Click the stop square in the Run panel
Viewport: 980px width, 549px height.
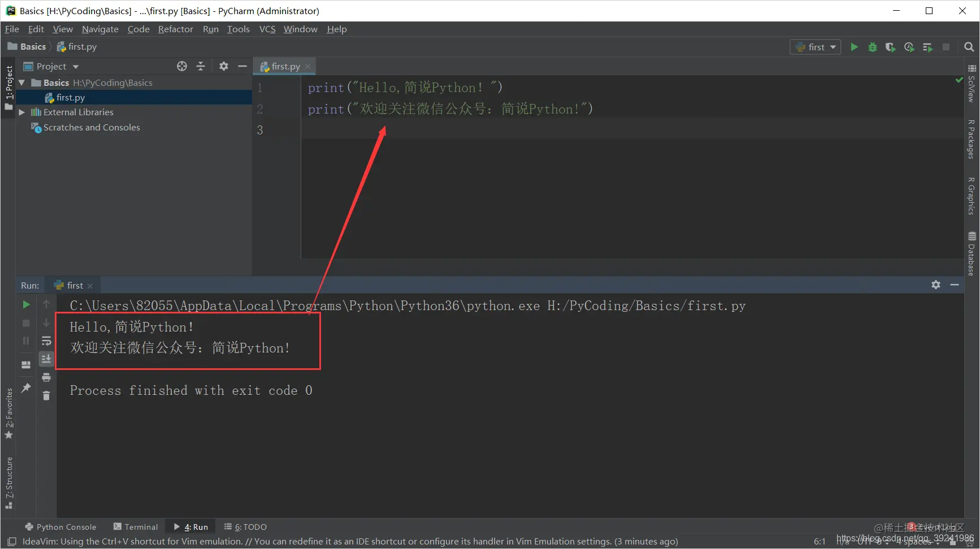pos(26,323)
